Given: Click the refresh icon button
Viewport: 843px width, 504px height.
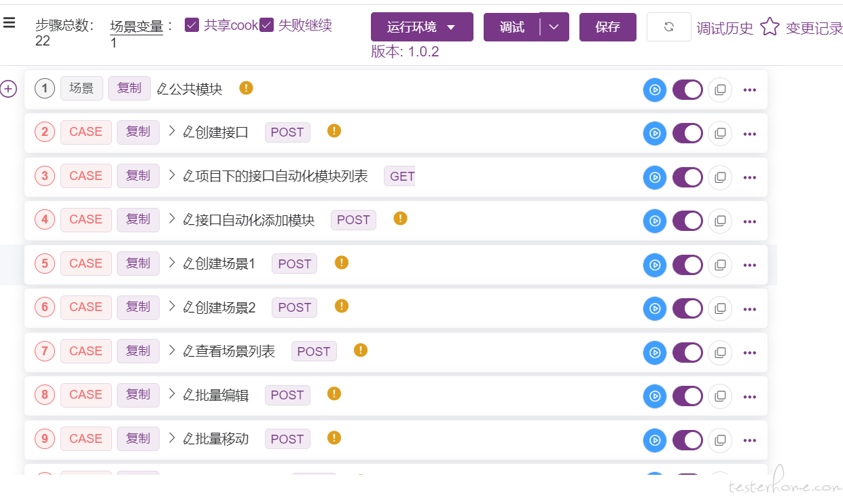Looking at the screenshot, I should point(669,27).
